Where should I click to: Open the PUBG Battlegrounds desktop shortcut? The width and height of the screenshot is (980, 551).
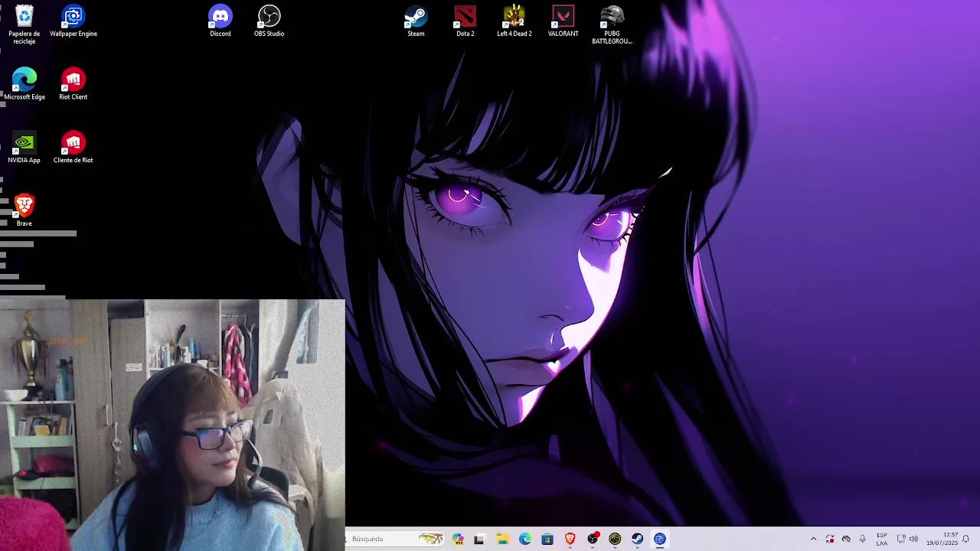click(612, 24)
